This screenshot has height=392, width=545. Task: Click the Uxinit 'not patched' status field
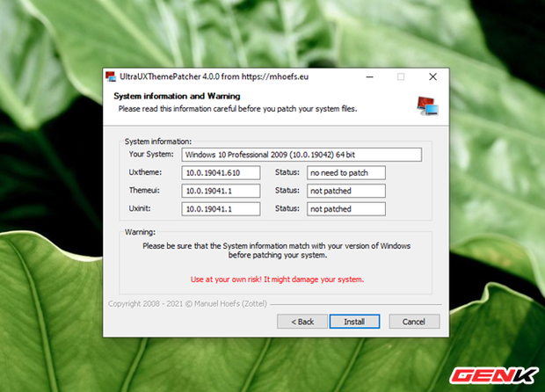tap(345, 209)
